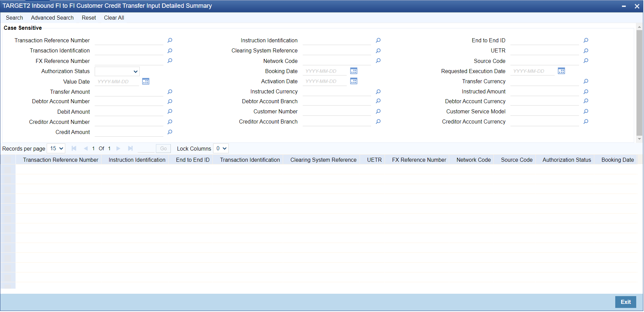Open the Booking Date calendar picker
Screen dimensions: 644x312
pyautogui.click(x=354, y=71)
